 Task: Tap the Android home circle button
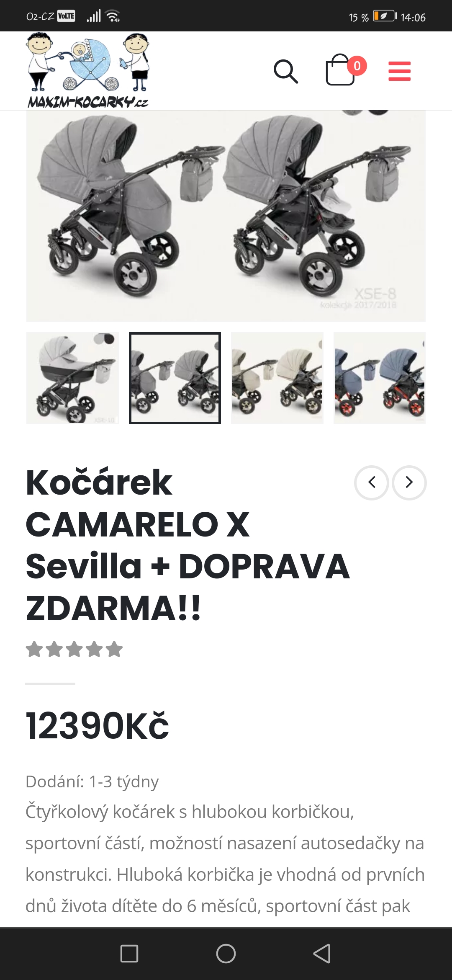click(226, 954)
